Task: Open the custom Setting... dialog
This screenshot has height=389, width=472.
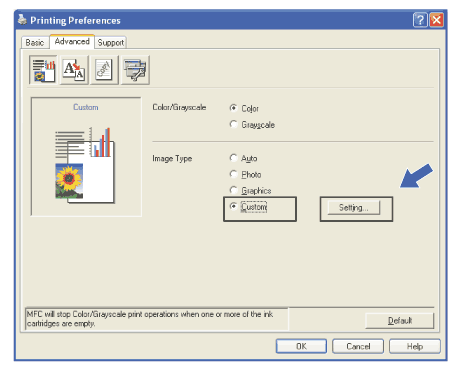Action: tap(354, 208)
